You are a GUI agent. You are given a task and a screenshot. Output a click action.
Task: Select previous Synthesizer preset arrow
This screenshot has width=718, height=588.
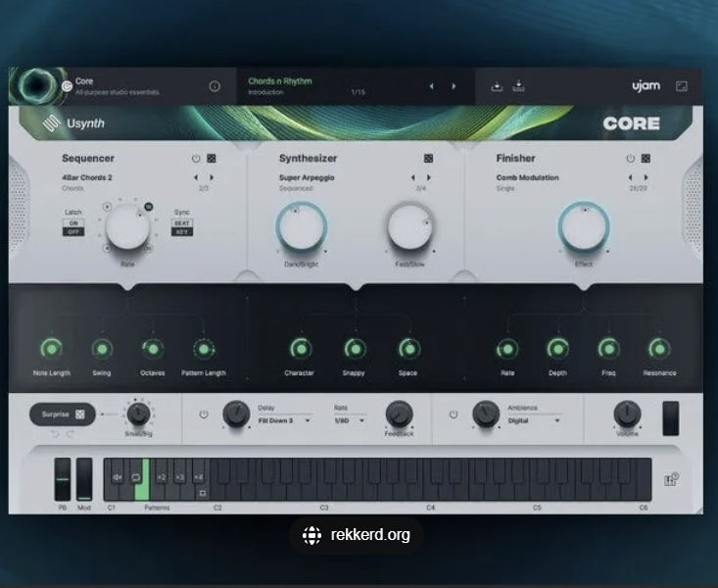pyautogui.click(x=413, y=177)
